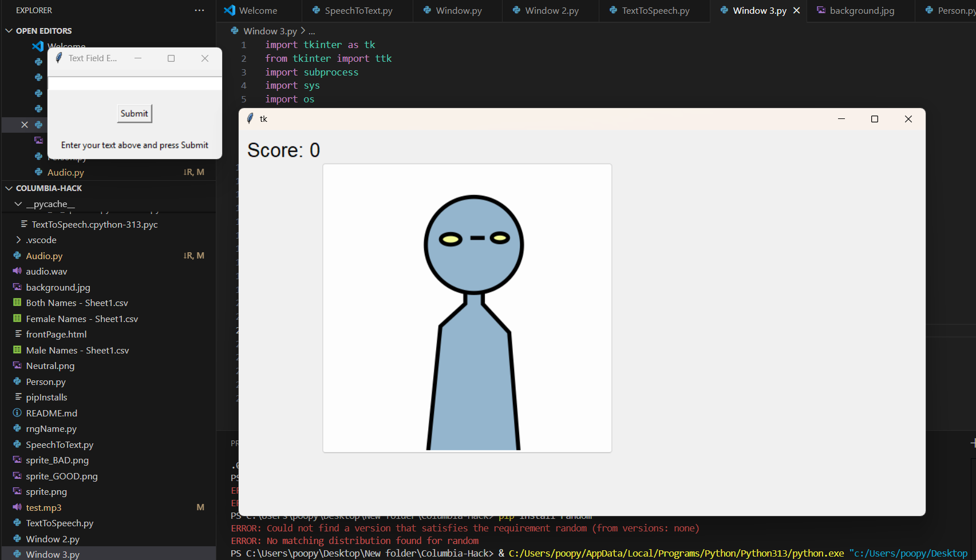Close the Window 3.py tab
Screen dimensions: 976x560
click(x=796, y=10)
